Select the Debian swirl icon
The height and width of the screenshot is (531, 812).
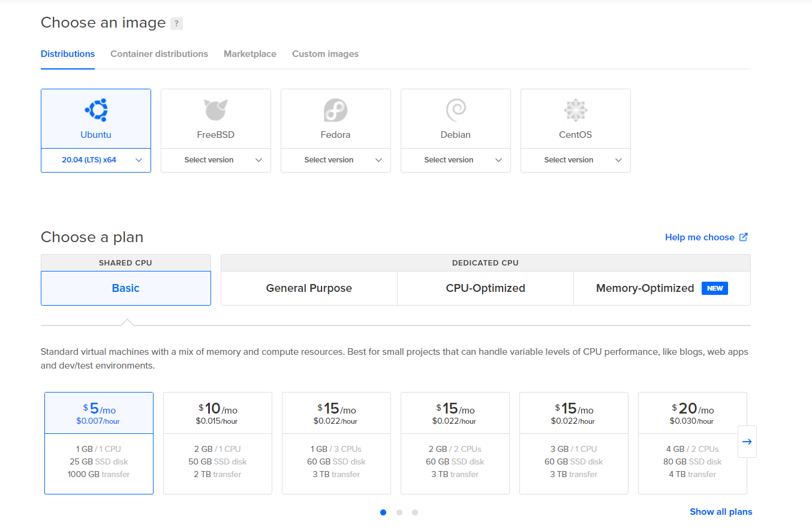tap(456, 110)
